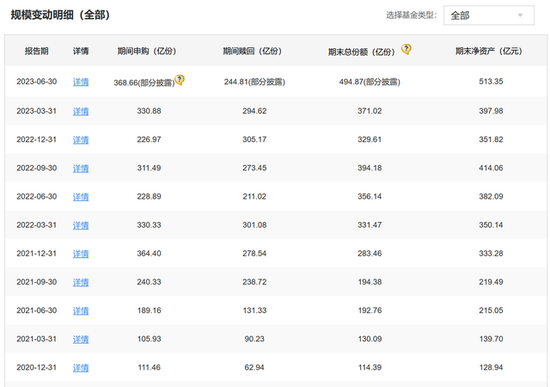Click net assets value 351.82
The image size is (550, 387).
(x=491, y=139)
